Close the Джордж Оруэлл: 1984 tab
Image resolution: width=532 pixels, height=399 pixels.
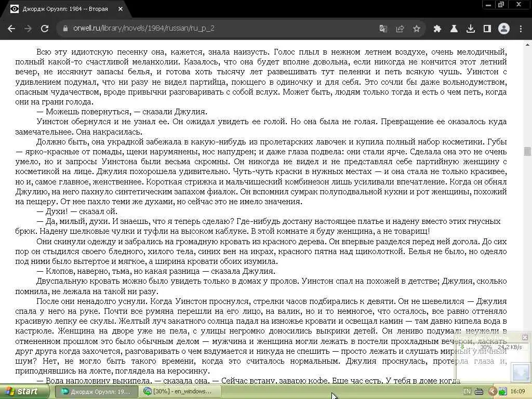pyautogui.click(x=121, y=9)
